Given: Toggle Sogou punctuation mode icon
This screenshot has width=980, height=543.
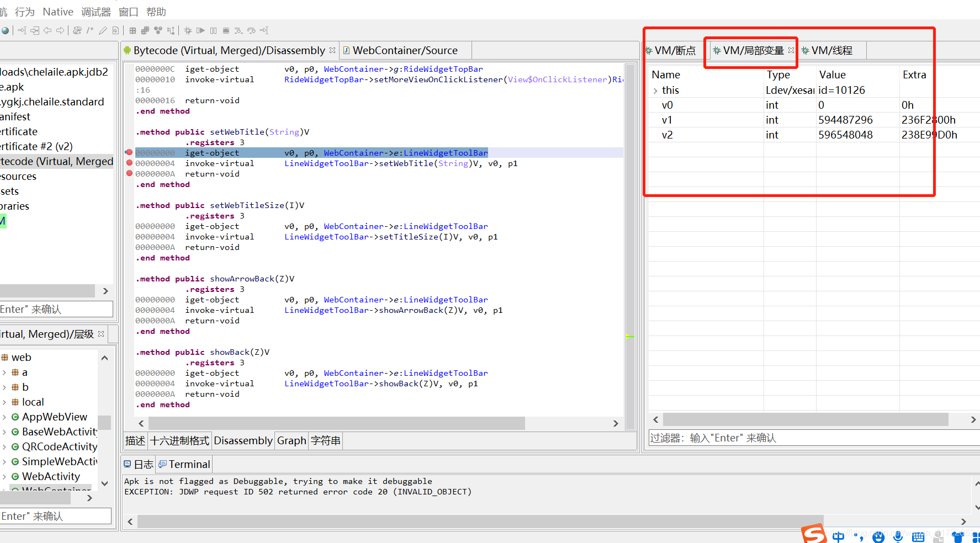Looking at the screenshot, I should point(859,537).
